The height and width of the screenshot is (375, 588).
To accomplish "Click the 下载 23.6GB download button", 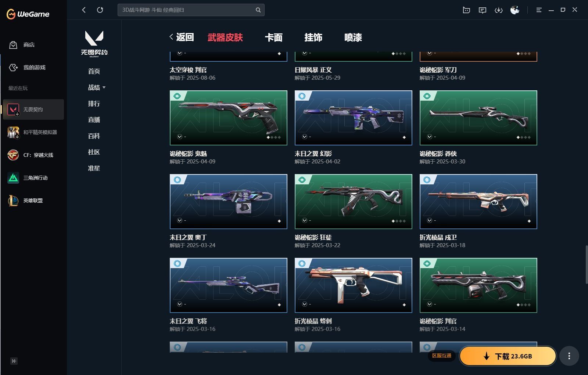I will 508,356.
